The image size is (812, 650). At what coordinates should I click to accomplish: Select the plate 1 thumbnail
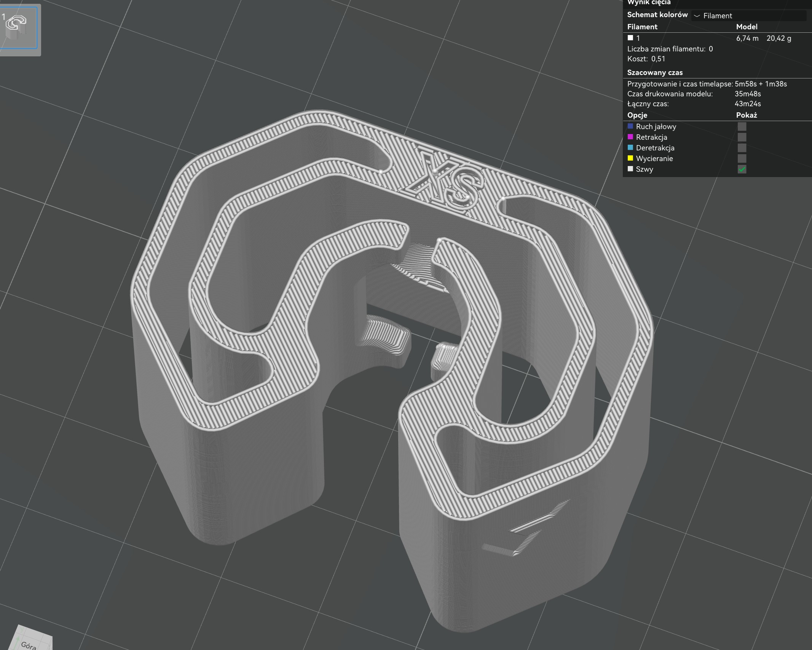(19, 28)
